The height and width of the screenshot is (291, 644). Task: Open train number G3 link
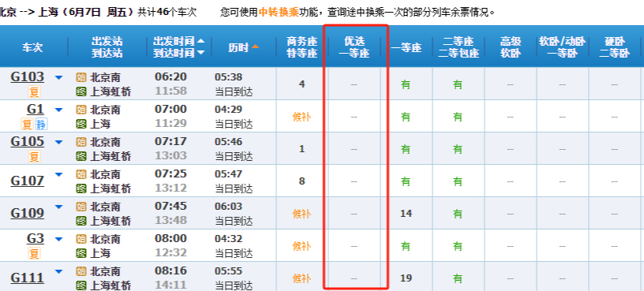[x=36, y=238]
